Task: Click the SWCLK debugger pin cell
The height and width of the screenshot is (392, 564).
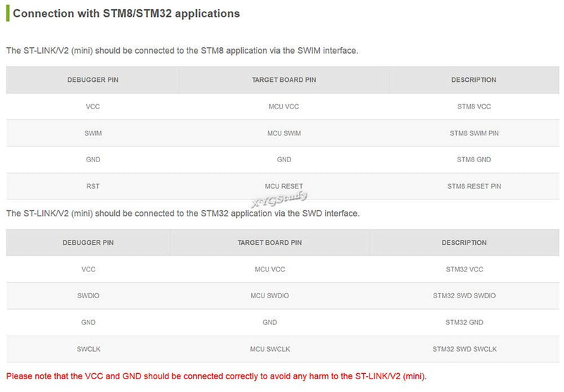Action: click(x=89, y=349)
